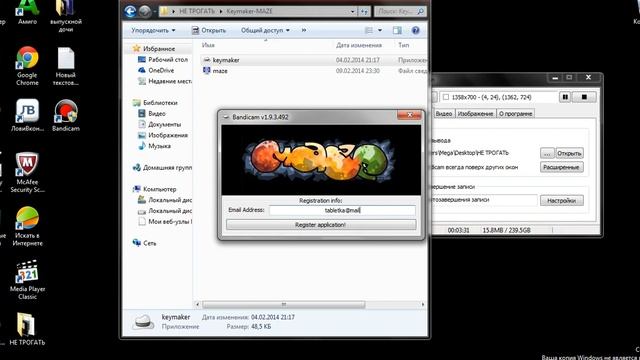Expand НЕ ТРОГАТЬ breadcrumb folder
640x360 pixels.
(197, 11)
